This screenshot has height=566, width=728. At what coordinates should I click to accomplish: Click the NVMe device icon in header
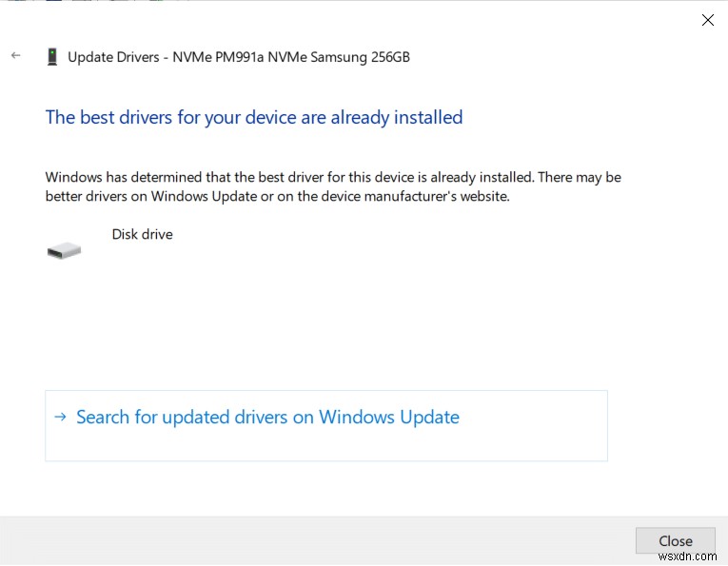pos(51,57)
